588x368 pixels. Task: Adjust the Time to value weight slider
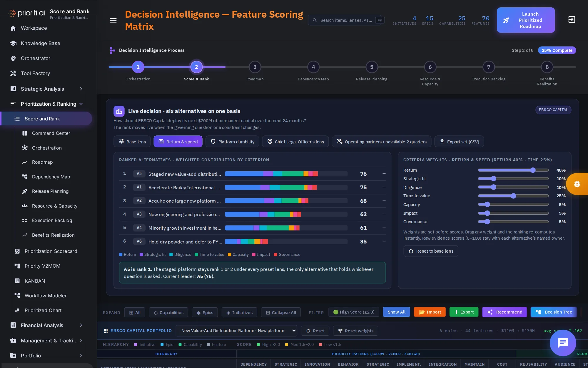[x=513, y=196]
